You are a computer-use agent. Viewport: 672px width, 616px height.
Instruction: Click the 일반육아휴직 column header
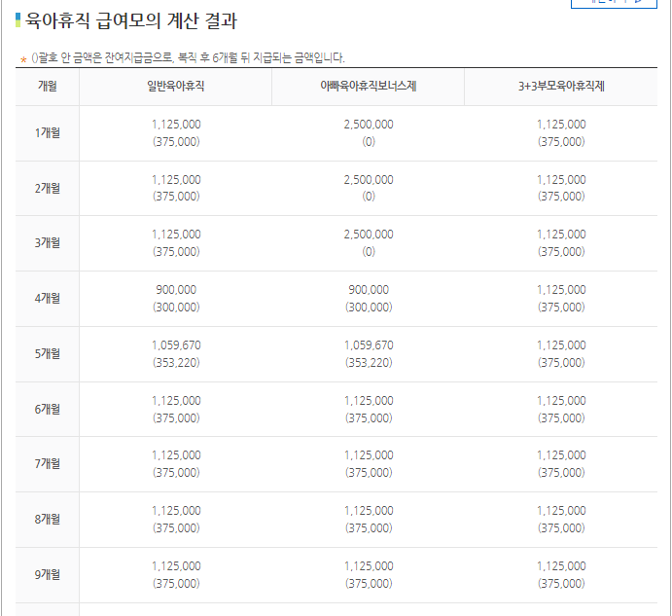(176, 87)
